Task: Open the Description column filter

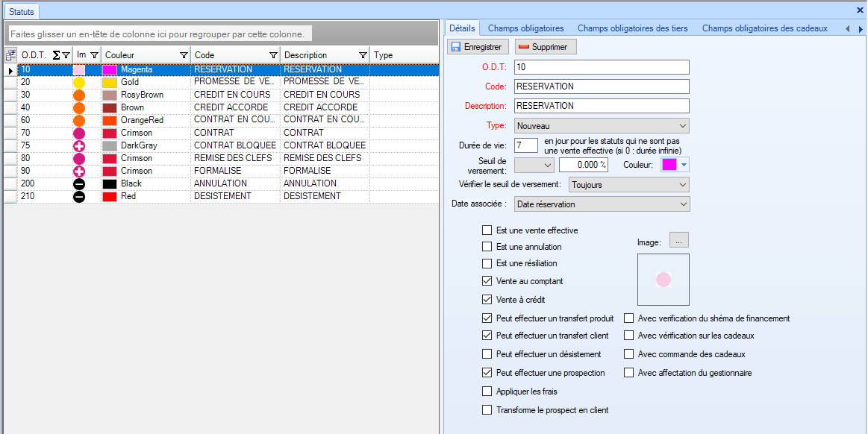Action: (x=363, y=55)
